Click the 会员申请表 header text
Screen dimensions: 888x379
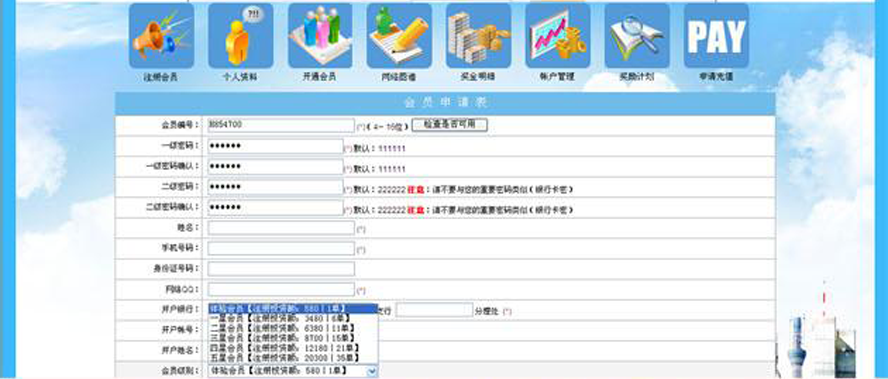[445, 103]
